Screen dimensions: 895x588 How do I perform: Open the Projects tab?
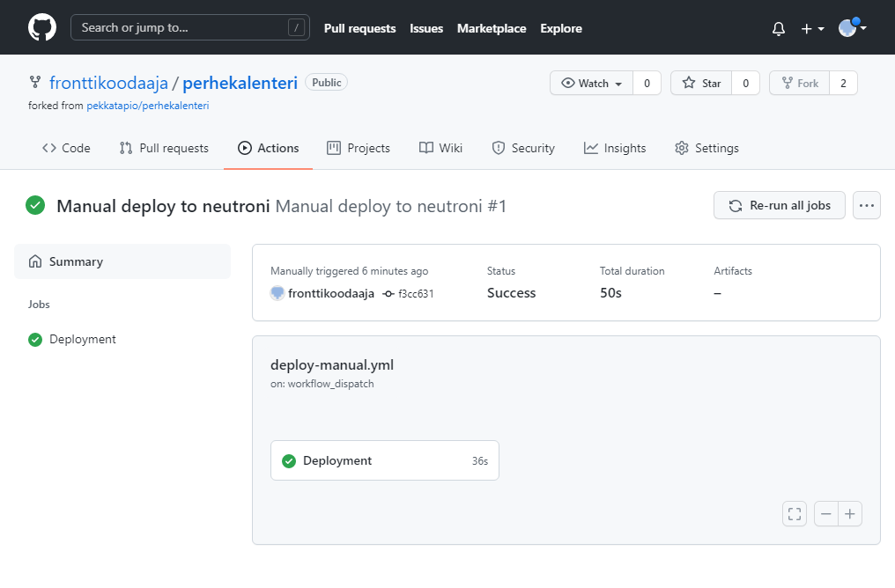[359, 148]
